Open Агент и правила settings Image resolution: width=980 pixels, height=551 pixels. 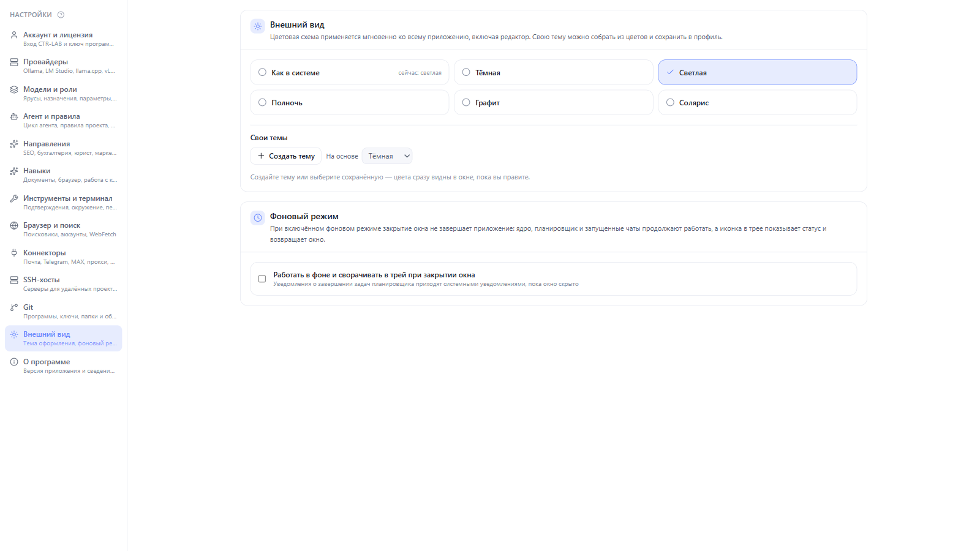point(64,121)
